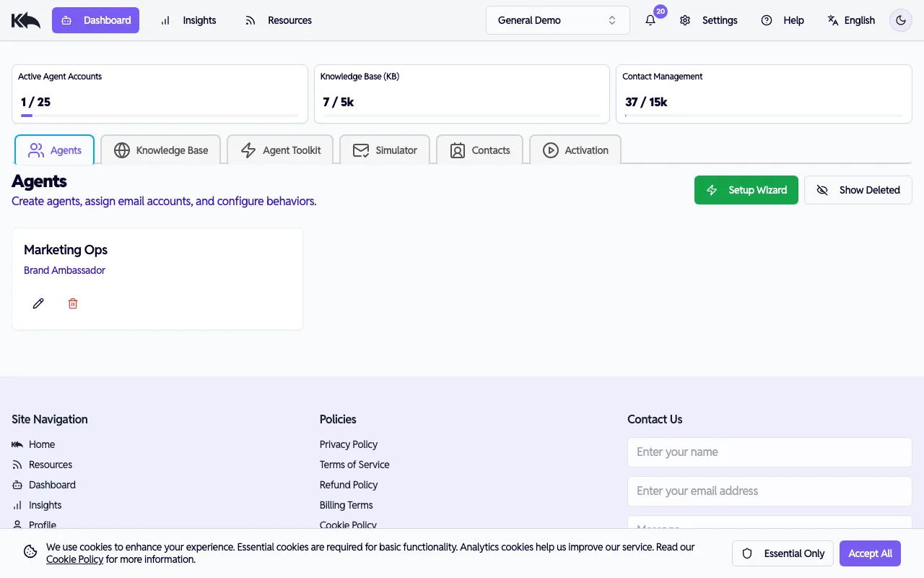Open the Privacy Policy link
Viewport: 924px width, 578px height.
pos(349,444)
